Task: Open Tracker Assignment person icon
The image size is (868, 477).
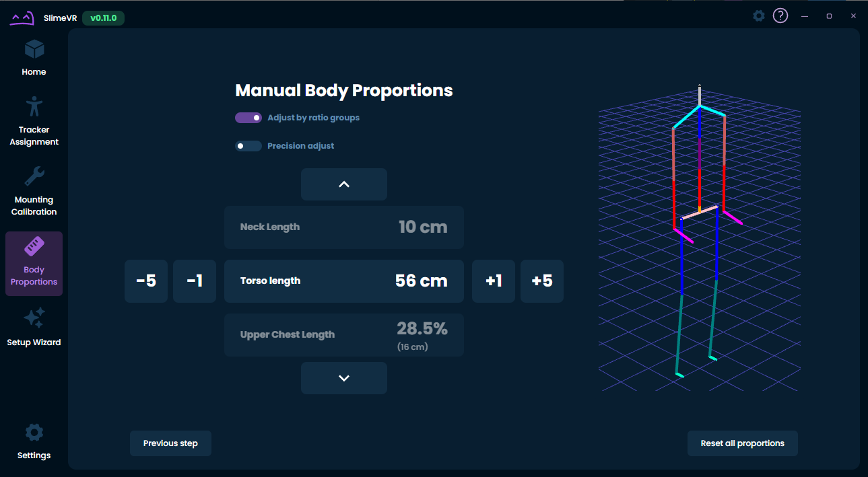Action: click(x=34, y=107)
